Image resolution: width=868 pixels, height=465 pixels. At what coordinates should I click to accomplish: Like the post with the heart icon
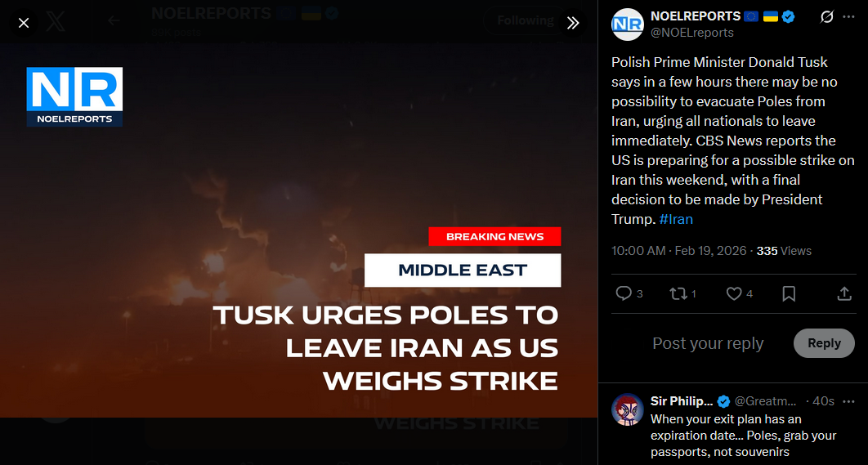[739, 293]
